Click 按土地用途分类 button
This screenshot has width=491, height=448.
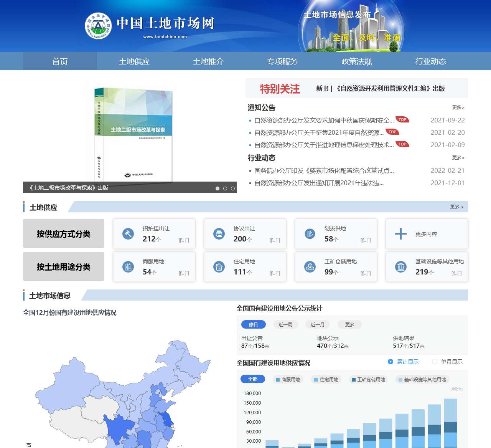pos(64,266)
